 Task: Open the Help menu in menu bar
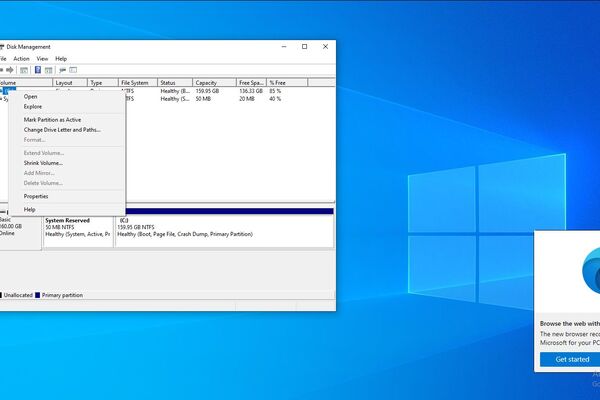(61, 59)
